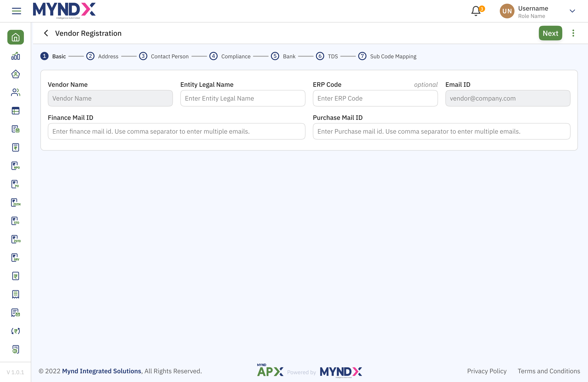Go to the Compliance step
Screen dimensions: 588x382
pos(236,56)
